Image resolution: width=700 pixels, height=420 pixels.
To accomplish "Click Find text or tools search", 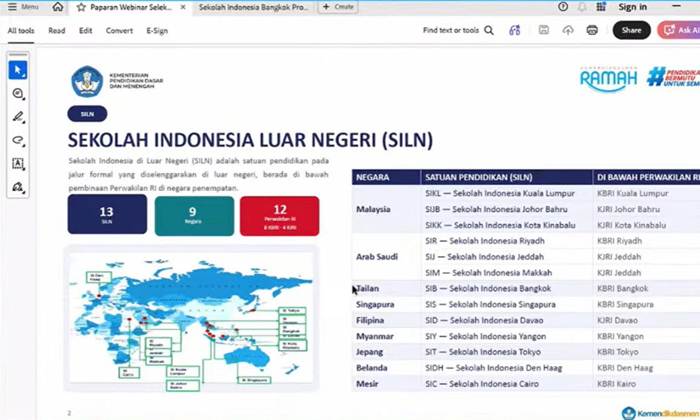I will [451, 30].
